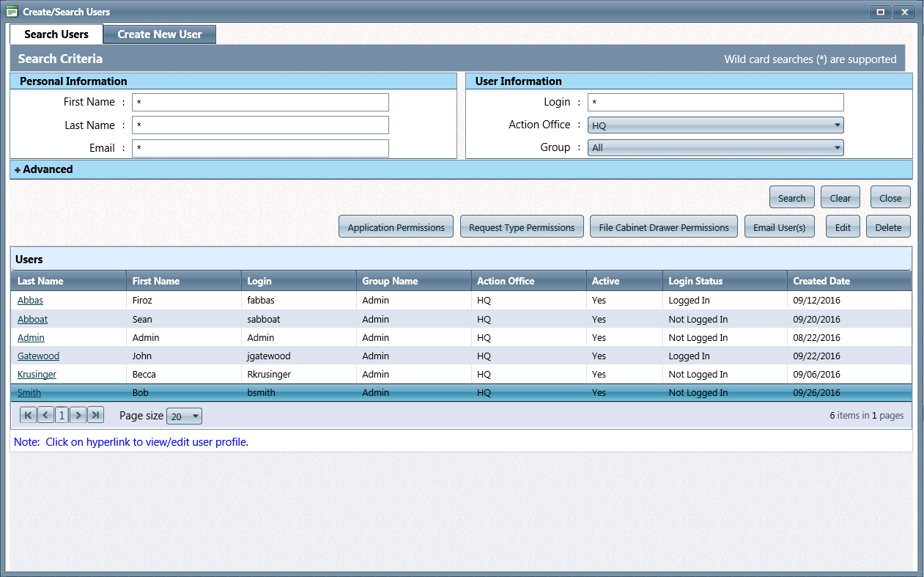Open the Gatewood user profile link
Image resolution: width=924 pixels, height=577 pixels.
38,356
